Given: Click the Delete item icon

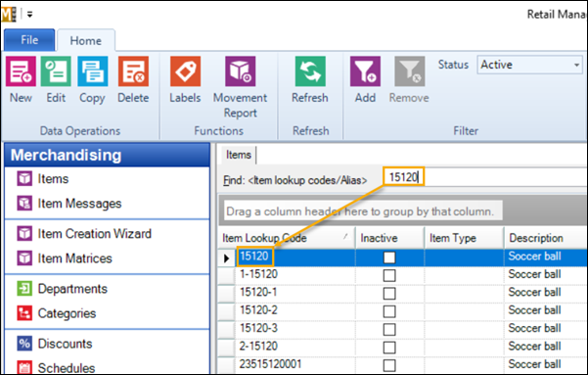Looking at the screenshot, I should (x=133, y=71).
